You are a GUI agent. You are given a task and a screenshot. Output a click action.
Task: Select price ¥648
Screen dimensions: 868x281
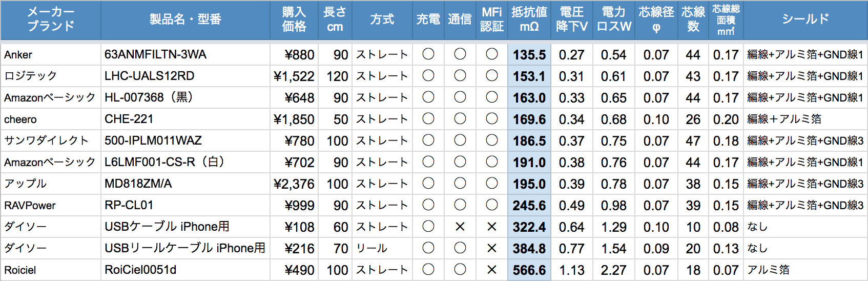(299, 98)
